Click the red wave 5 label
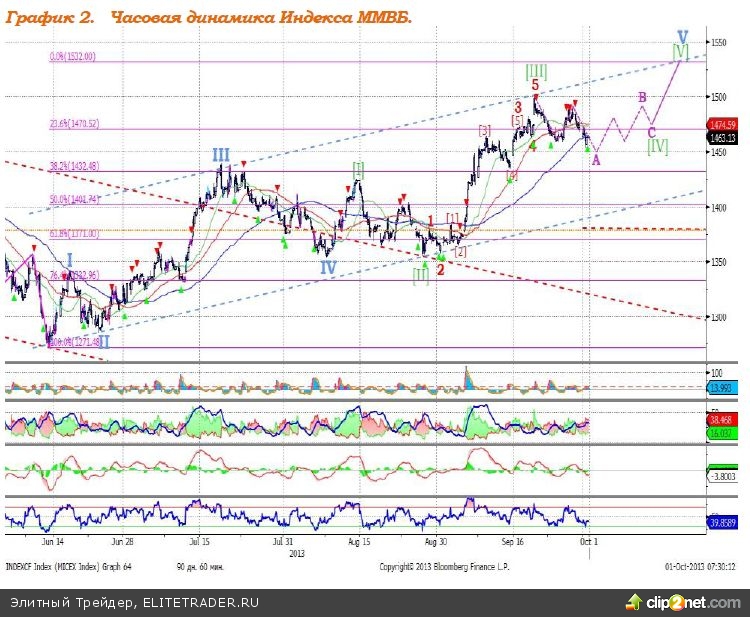Image resolution: width=750 pixels, height=617 pixels. pyautogui.click(x=537, y=86)
